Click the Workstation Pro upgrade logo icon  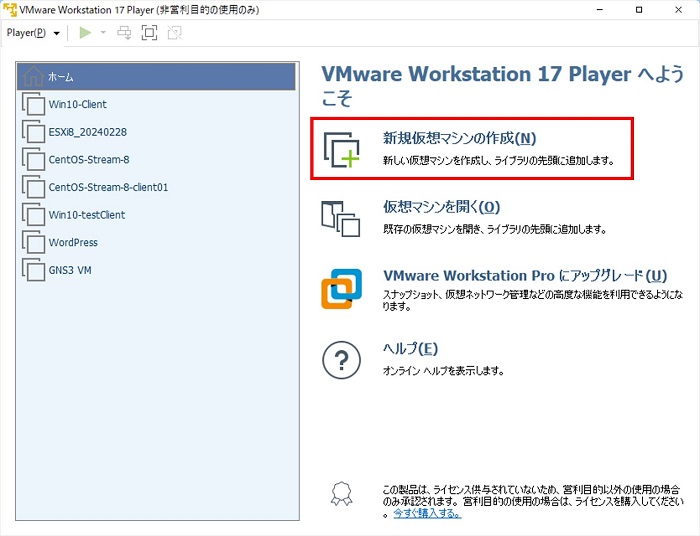click(342, 289)
